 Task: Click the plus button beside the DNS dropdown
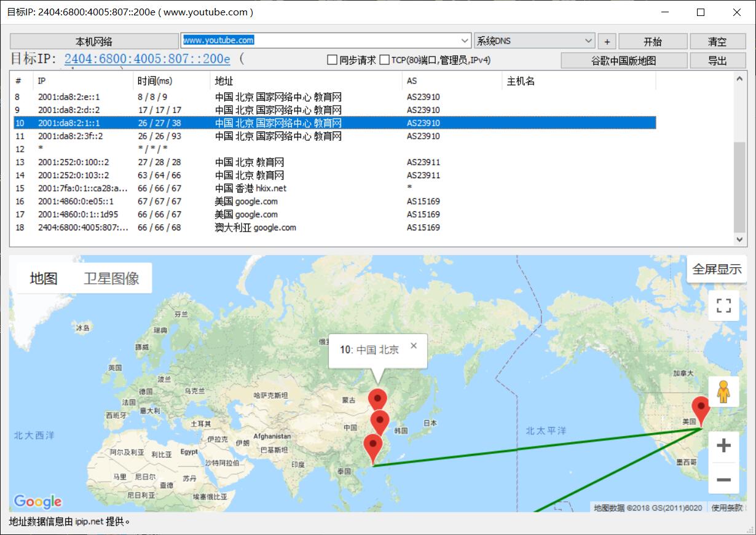click(x=607, y=41)
